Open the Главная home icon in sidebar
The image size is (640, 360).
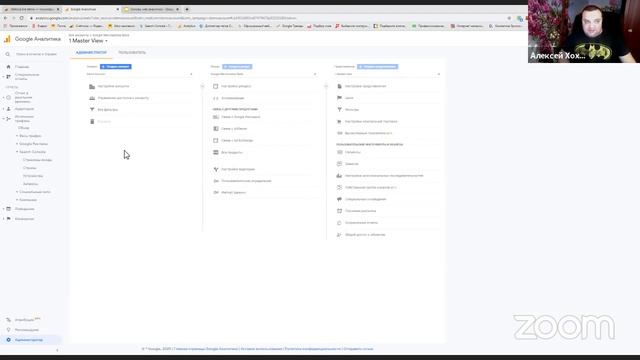[x=8, y=67]
